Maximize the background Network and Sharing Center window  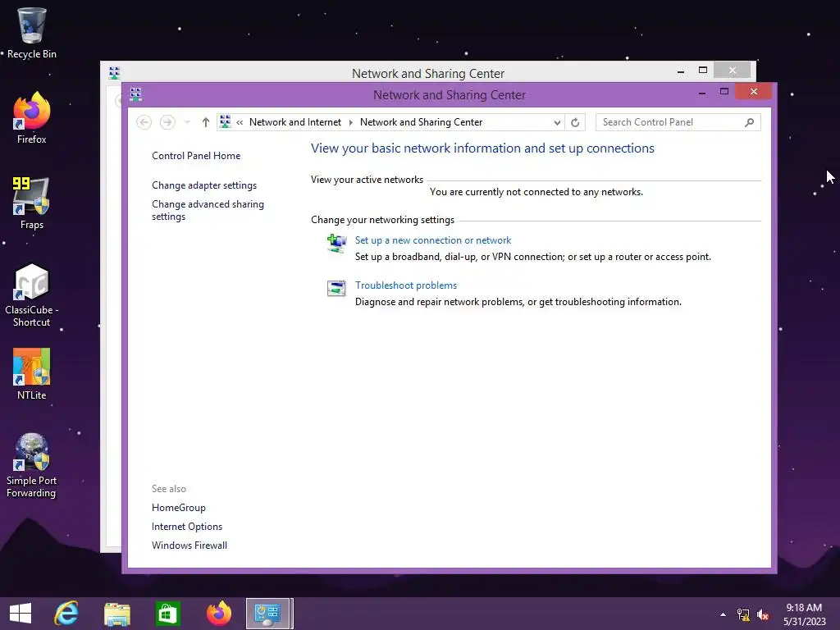coord(703,71)
